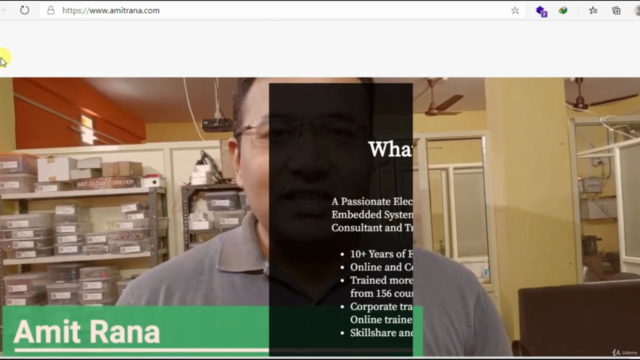Open the purple extension icon with badge
640x360 pixels.
(541, 11)
